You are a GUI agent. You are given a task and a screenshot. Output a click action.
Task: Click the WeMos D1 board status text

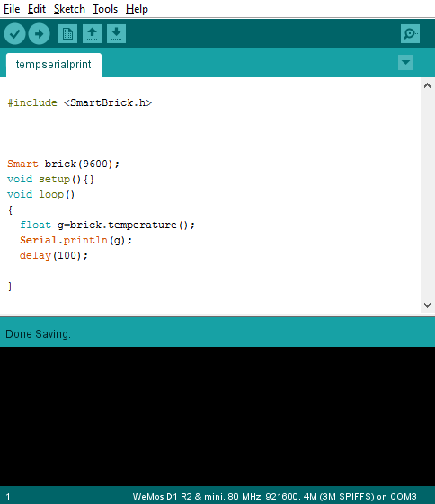tap(274, 496)
